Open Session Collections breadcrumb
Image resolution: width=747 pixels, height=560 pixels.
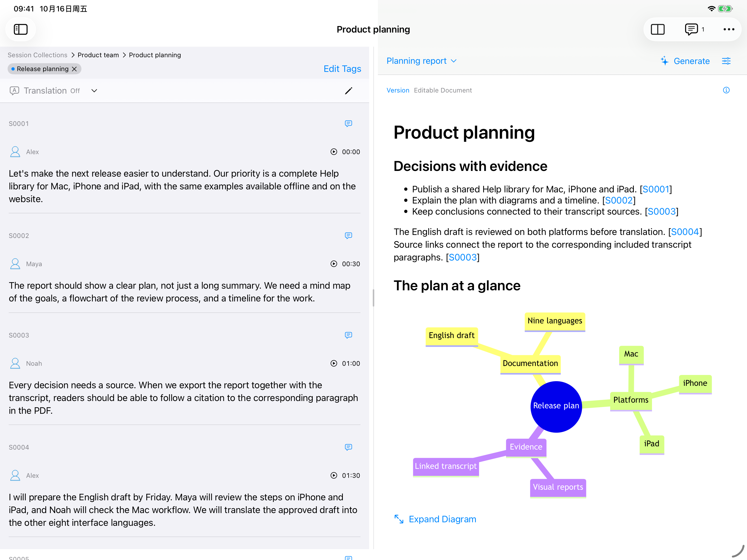tap(37, 55)
